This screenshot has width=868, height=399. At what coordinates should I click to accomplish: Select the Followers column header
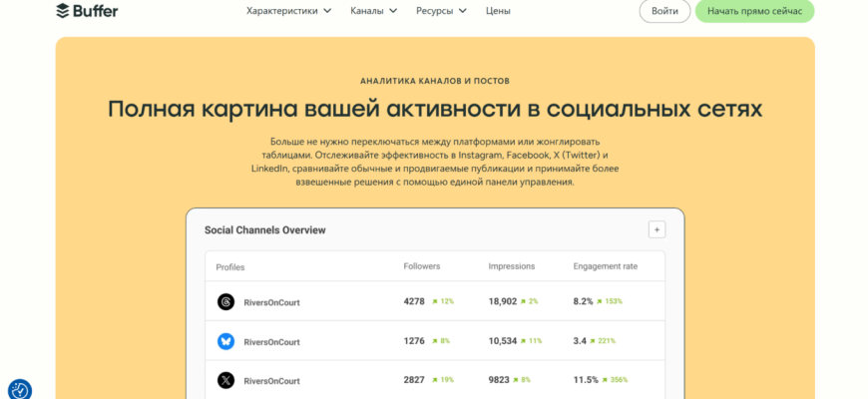click(x=421, y=266)
